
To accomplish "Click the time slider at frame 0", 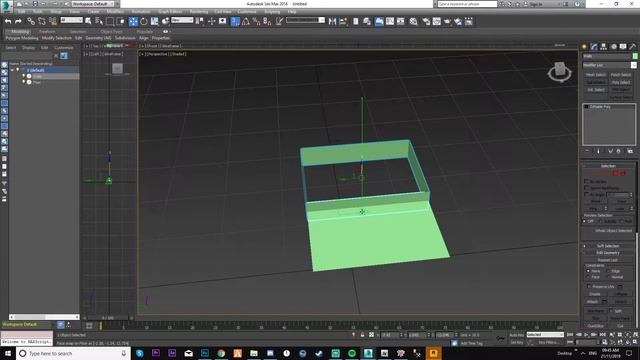I will (x=100, y=326).
